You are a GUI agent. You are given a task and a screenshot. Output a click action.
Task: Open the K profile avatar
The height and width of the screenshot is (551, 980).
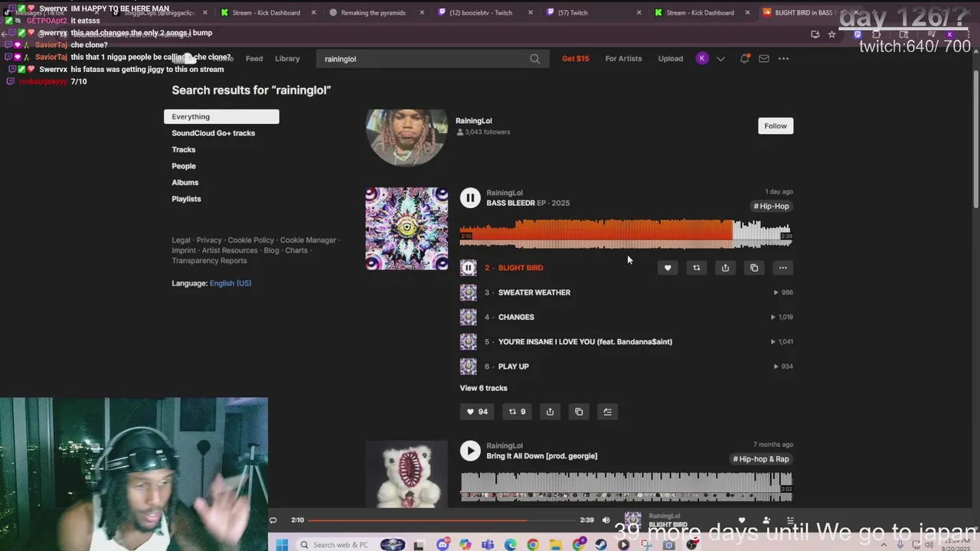pos(702,59)
